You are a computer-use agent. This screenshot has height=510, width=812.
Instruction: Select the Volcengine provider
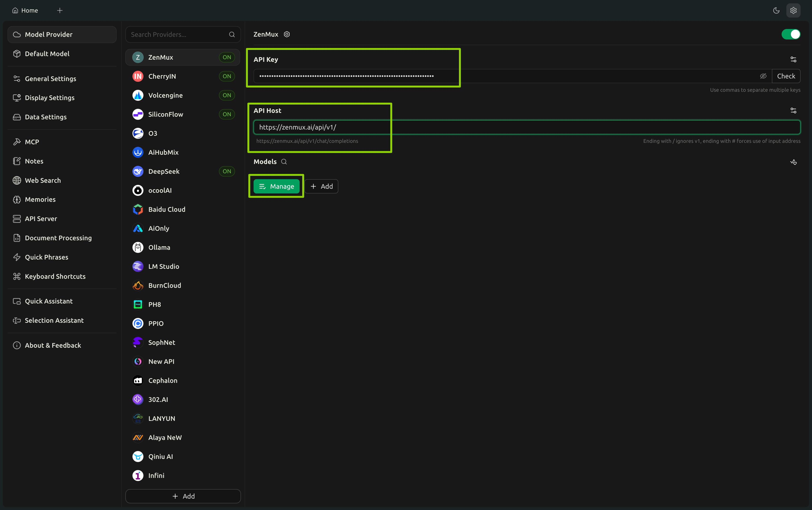pyautogui.click(x=183, y=95)
